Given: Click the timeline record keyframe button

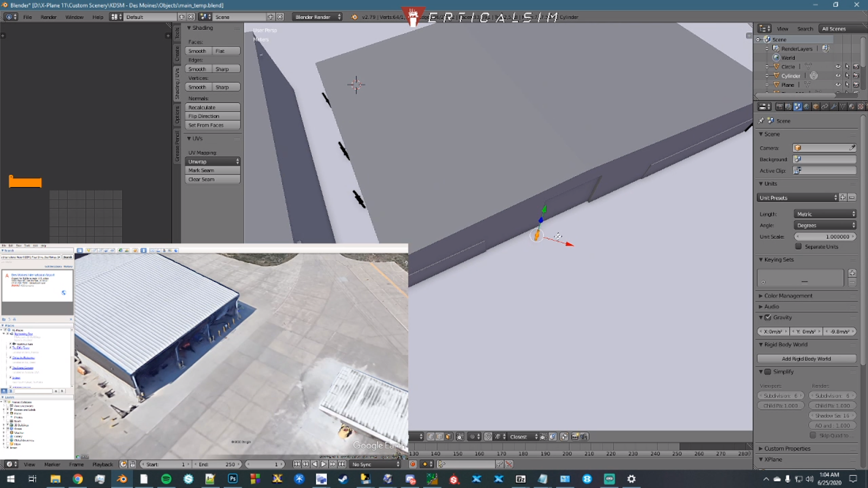Looking at the screenshot, I should coord(413,464).
